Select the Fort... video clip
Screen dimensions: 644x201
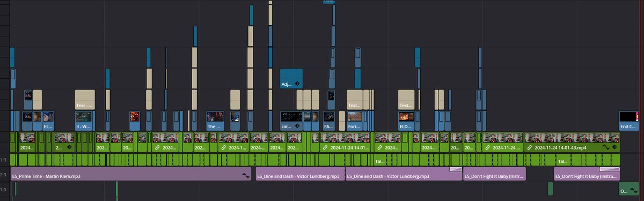click(x=355, y=121)
